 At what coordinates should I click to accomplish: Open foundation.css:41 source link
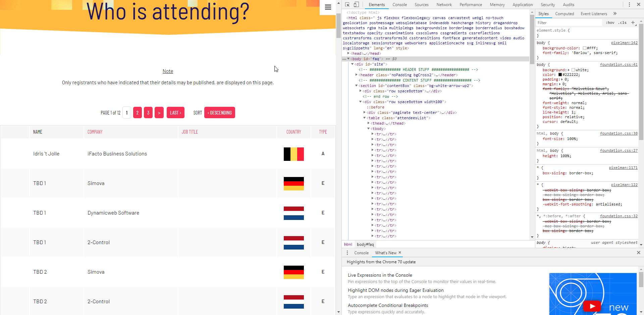click(x=619, y=64)
